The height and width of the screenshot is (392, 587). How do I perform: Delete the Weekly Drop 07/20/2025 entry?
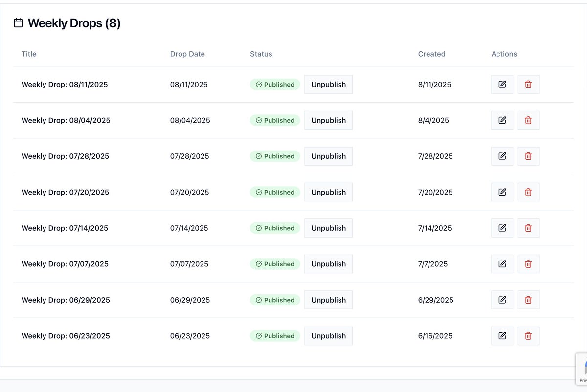tap(528, 192)
